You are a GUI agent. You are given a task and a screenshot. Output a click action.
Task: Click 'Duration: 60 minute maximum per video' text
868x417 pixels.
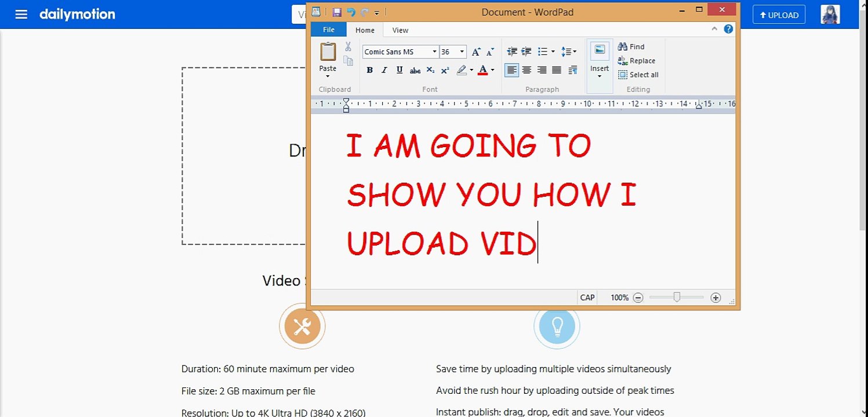(x=268, y=369)
